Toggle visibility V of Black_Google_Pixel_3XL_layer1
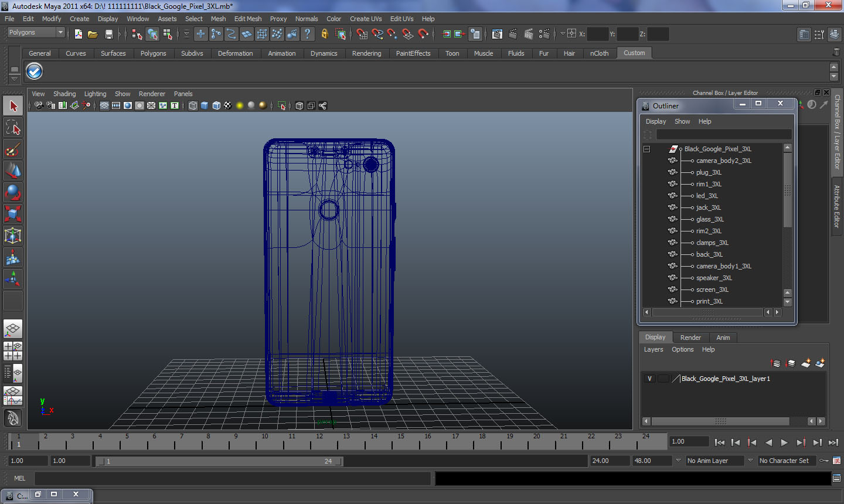Image resolution: width=844 pixels, height=504 pixels. tap(649, 379)
